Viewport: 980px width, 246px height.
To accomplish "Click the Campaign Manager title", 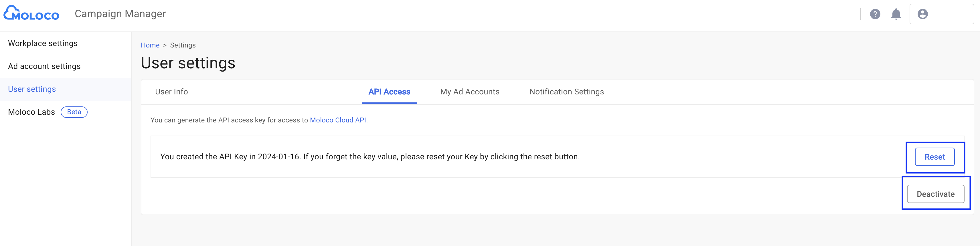I will 120,14.
